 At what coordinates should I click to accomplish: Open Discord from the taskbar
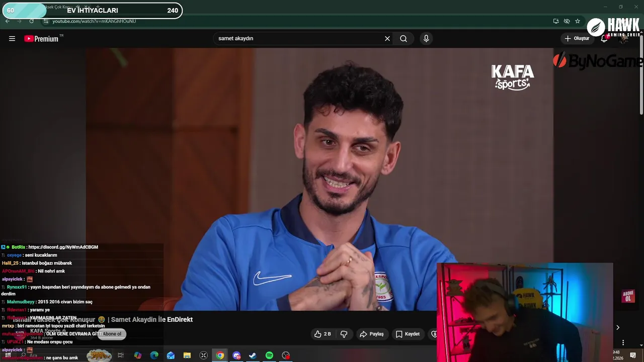(x=236, y=355)
